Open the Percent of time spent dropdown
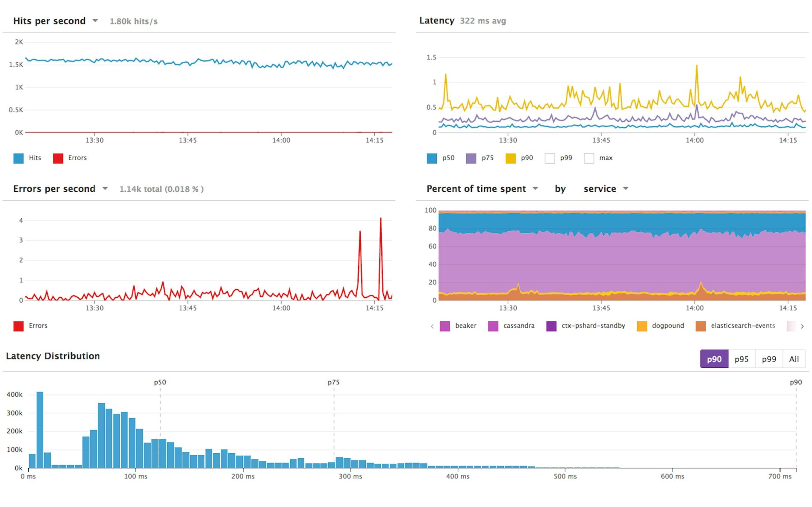Viewport: 812px width, 507px height. (536, 188)
